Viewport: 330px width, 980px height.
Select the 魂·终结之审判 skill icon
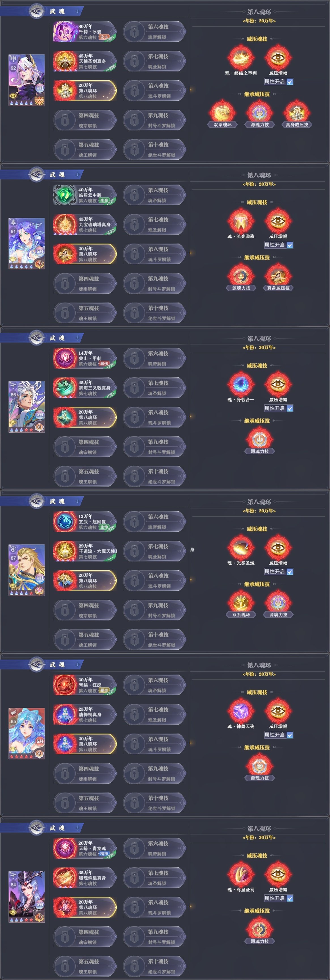pos(241,58)
